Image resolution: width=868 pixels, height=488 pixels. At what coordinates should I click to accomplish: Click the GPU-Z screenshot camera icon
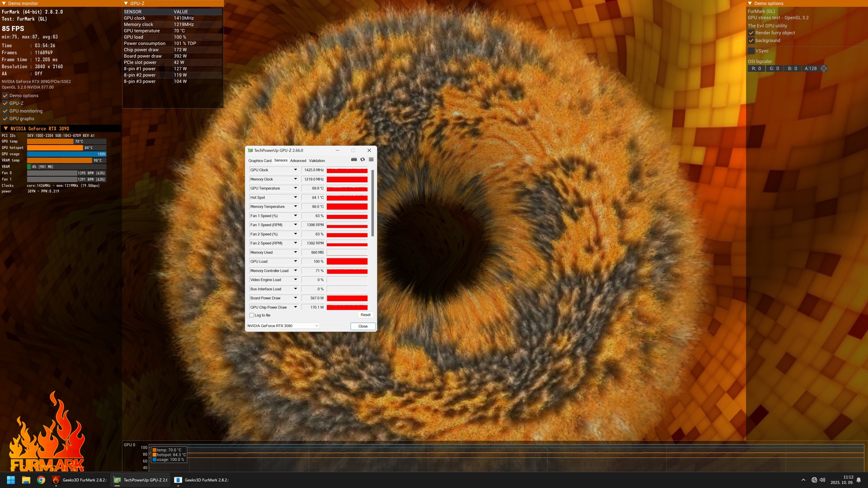point(354,160)
